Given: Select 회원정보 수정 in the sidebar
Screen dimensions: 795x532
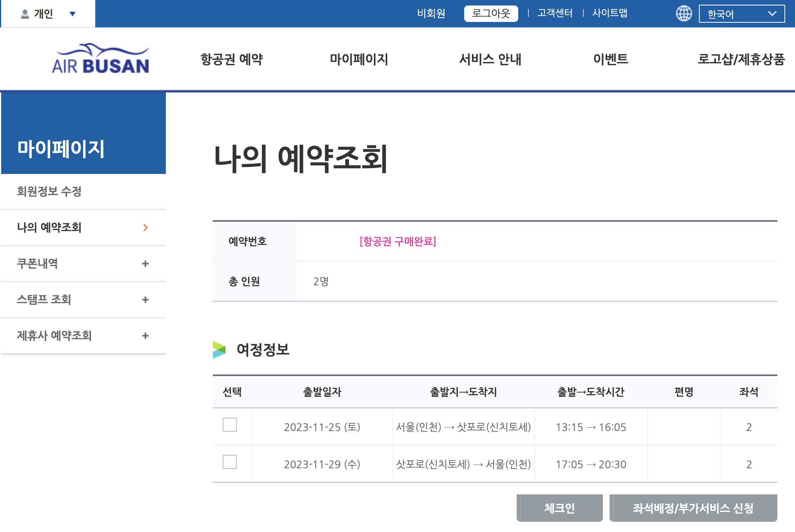Looking at the screenshot, I should click(x=49, y=192).
